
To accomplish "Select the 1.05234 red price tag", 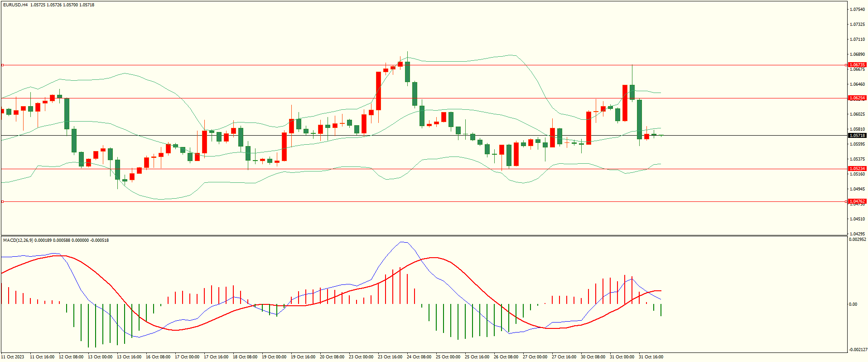I will 857,169.
